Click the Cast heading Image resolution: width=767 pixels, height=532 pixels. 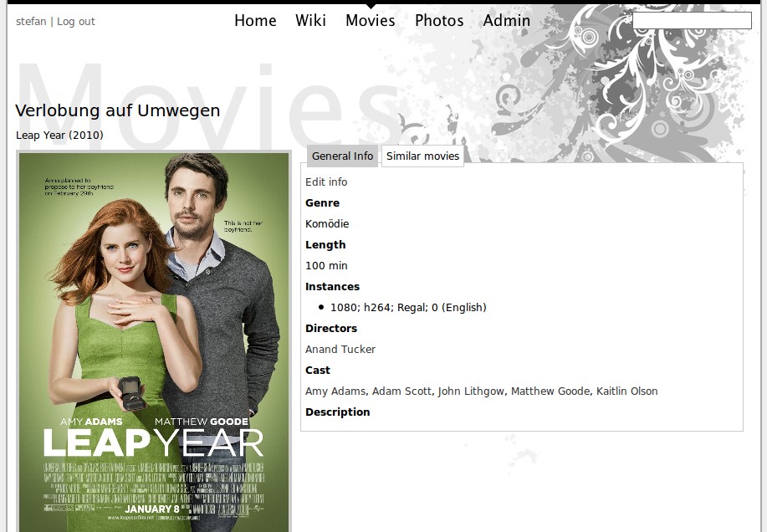(x=318, y=371)
